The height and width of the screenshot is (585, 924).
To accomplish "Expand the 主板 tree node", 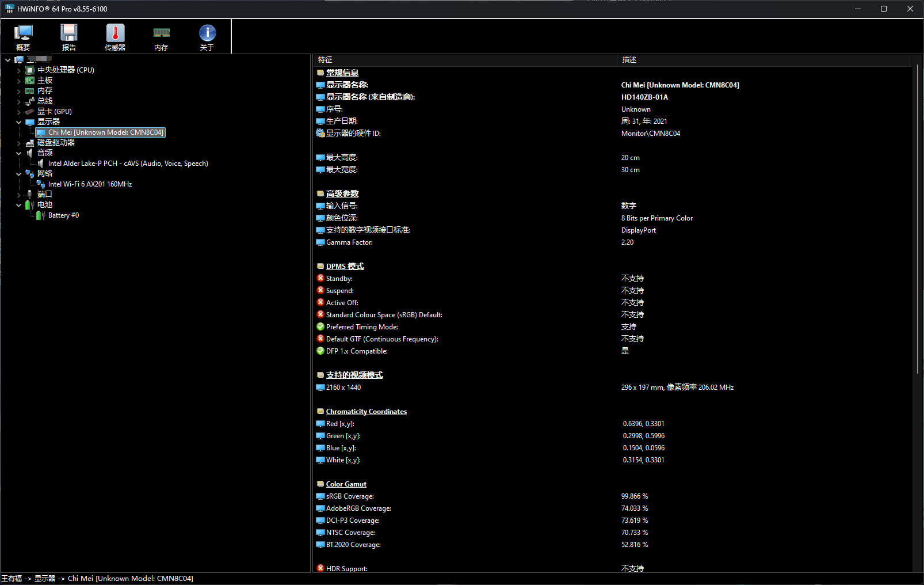I will [x=18, y=81].
